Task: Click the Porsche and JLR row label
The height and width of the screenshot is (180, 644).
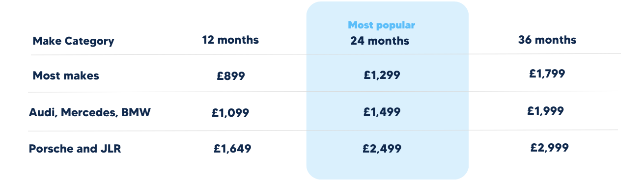Action: coord(75,149)
